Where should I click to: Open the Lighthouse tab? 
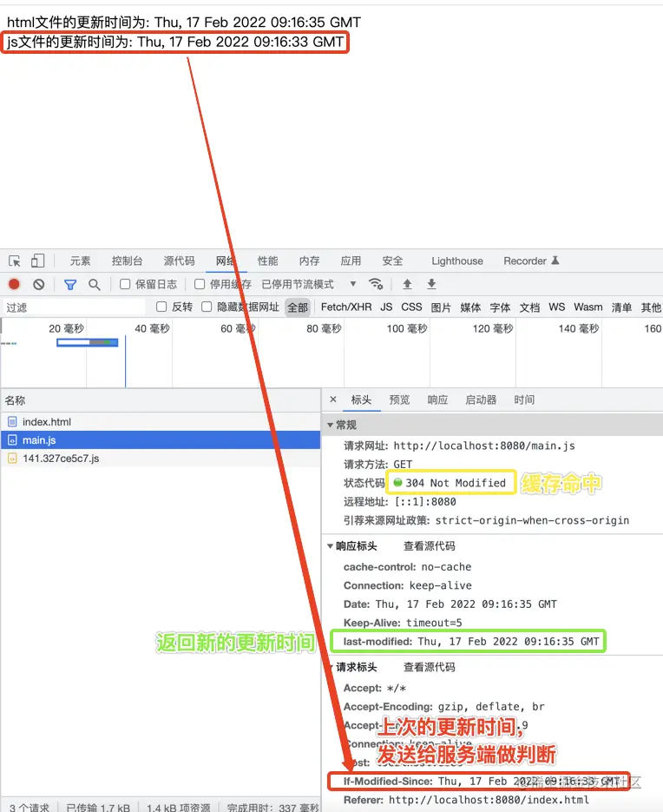[x=457, y=261]
